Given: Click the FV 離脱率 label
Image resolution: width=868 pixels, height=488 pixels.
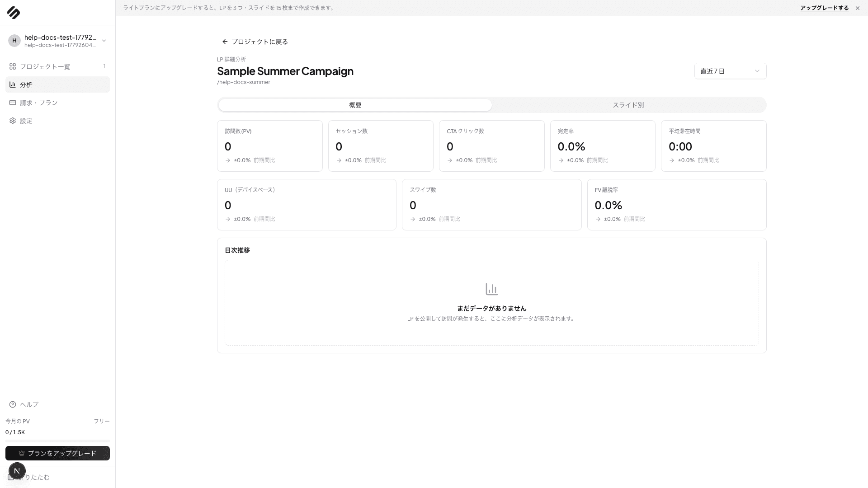Looking at the screenshot, I should pyautogui.click(x=606, y=190).
